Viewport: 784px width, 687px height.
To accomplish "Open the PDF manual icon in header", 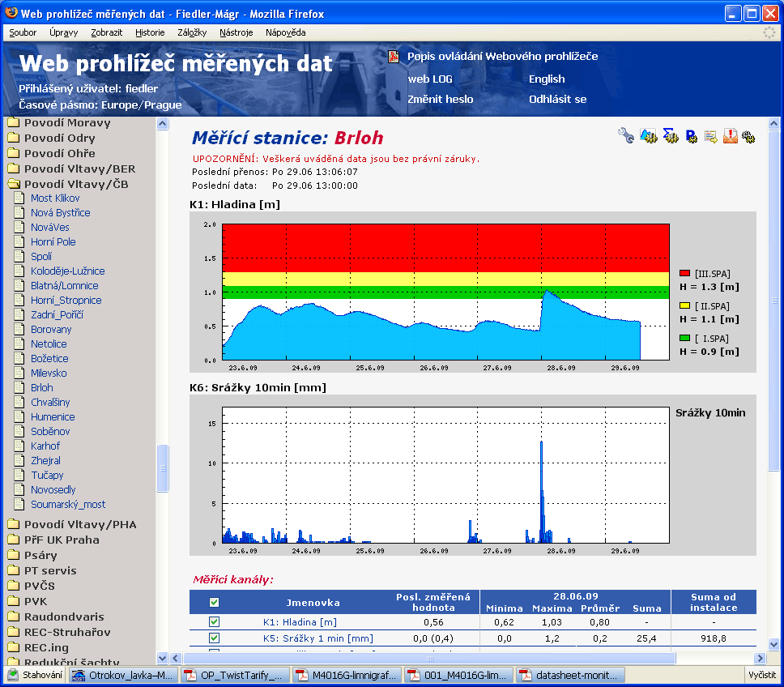I will tap(394, 57).
